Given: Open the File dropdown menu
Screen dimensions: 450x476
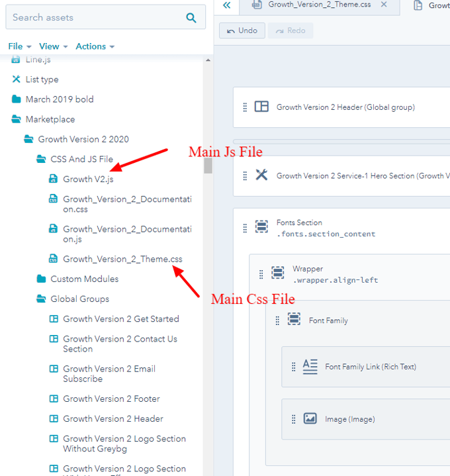Looking at the screenshot, I should [20, 46].
